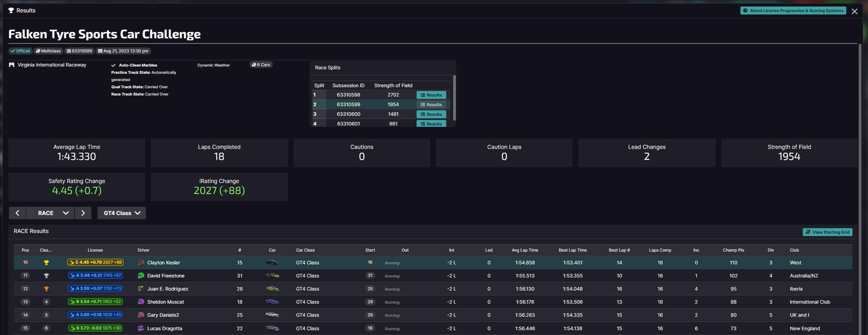Open the RACE session dropdown

[50, 213]
